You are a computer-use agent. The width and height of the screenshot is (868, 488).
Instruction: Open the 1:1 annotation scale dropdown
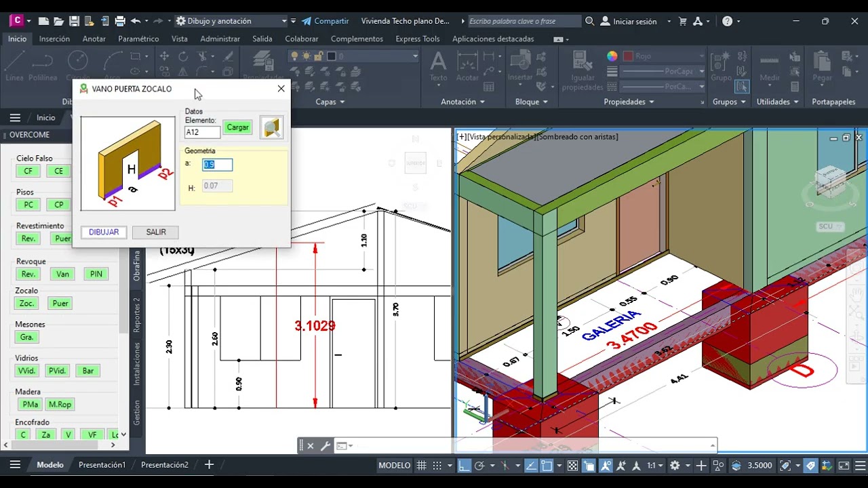tap(654, 466)
